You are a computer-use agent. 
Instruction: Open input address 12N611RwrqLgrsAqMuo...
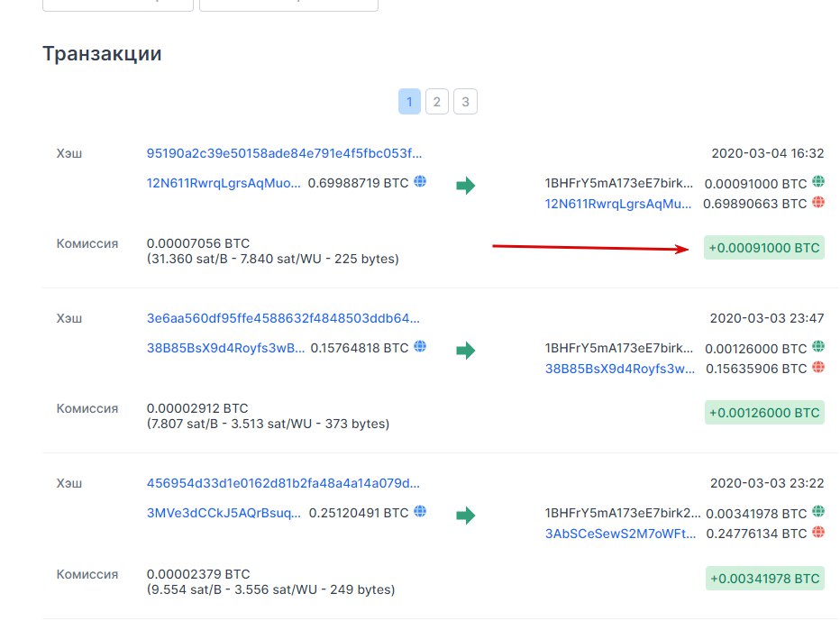pos(224,183)
